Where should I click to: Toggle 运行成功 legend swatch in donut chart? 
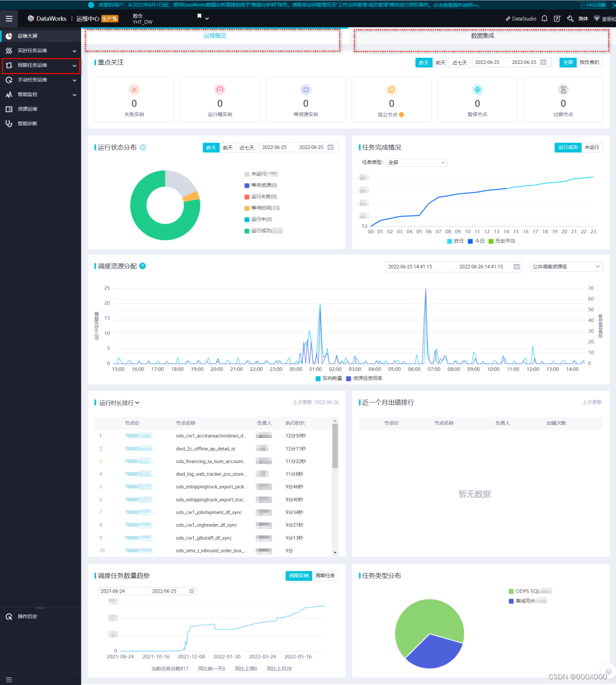point(247,231)
